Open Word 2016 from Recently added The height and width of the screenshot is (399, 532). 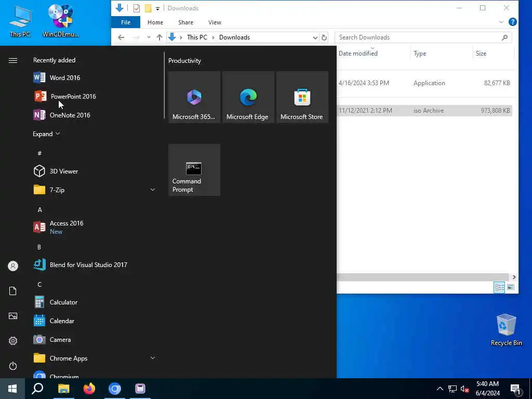[x=95, y=78]
